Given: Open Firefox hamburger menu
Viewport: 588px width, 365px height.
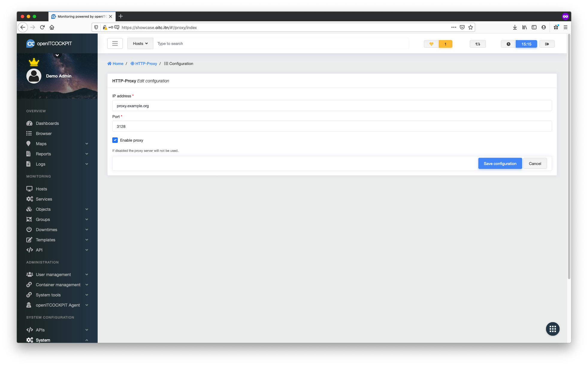Looking at the screenshot, I should (x=566, y=27).
